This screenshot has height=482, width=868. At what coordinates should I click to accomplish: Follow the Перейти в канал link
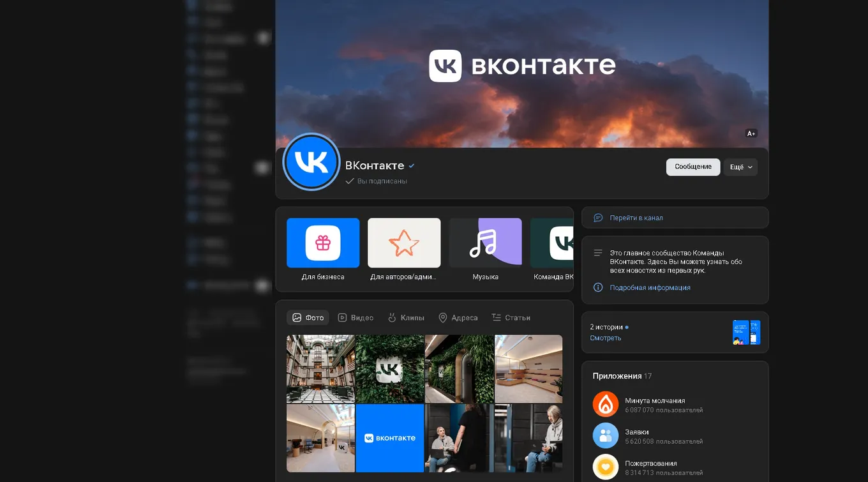point(636,218)
